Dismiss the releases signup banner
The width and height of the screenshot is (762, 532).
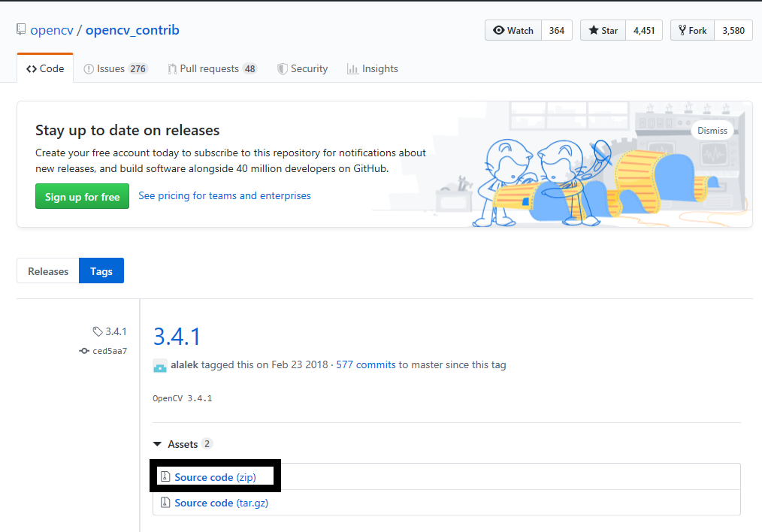click(x=712, y=130)
